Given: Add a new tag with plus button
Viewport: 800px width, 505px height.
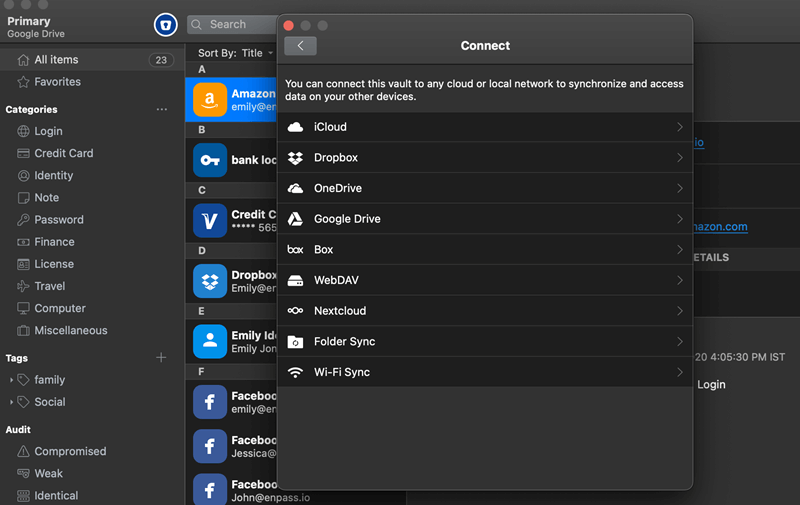Looking at the screenshot, I should [x=162, y=358].
